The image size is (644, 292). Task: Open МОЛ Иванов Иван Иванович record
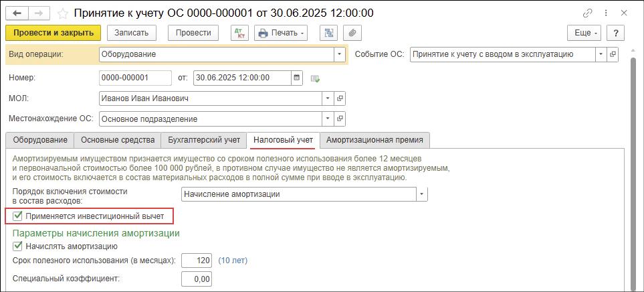pos(340,98)
